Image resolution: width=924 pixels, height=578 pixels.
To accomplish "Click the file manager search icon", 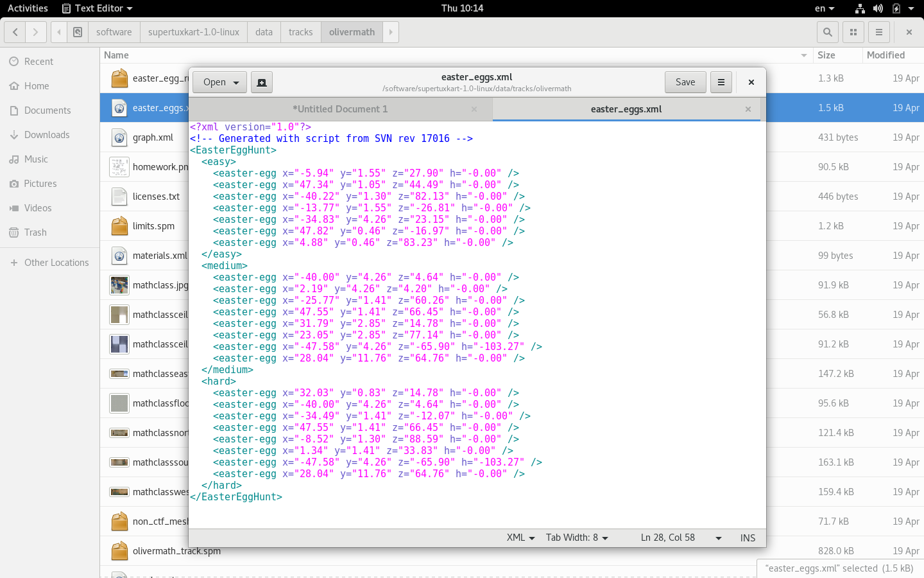I will click(828, 32).
